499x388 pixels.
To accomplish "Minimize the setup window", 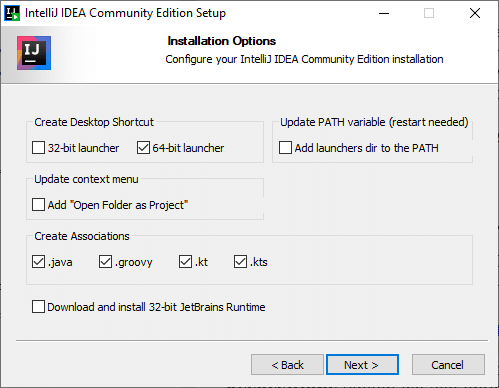I will pyautogui.click(x=384, y=13).
